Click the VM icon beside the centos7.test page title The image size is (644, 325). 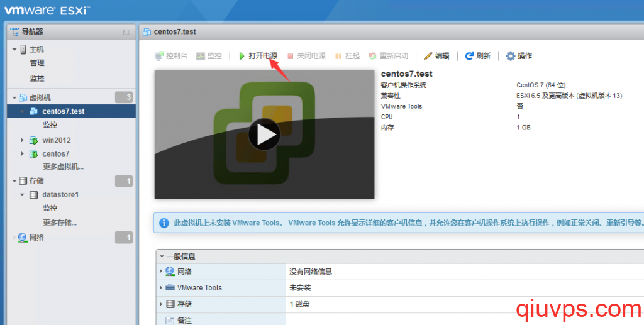click(147, 32)
